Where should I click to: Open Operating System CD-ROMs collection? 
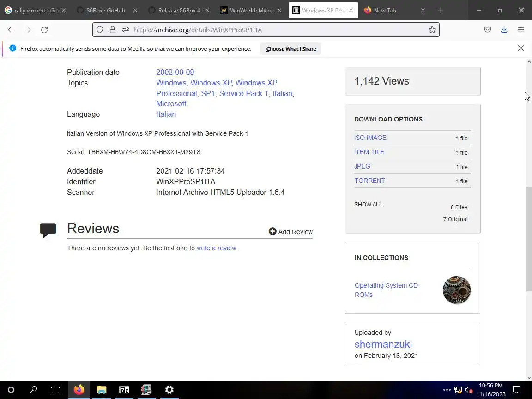tap(387, 290)
